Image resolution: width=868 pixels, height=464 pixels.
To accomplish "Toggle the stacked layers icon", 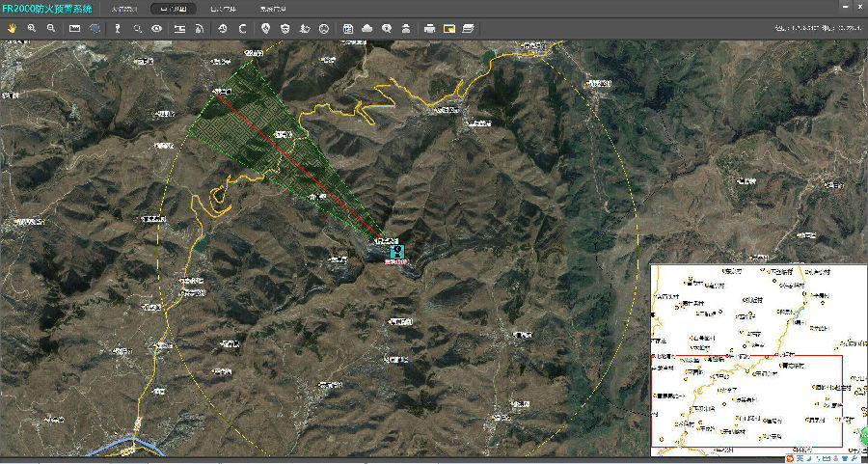I will [468, 29].
